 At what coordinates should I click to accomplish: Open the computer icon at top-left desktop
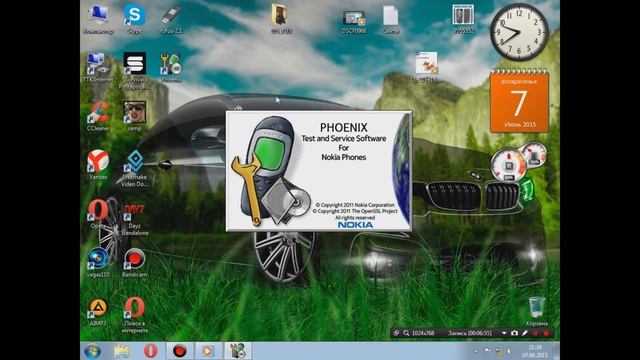(x=98, y=18)
